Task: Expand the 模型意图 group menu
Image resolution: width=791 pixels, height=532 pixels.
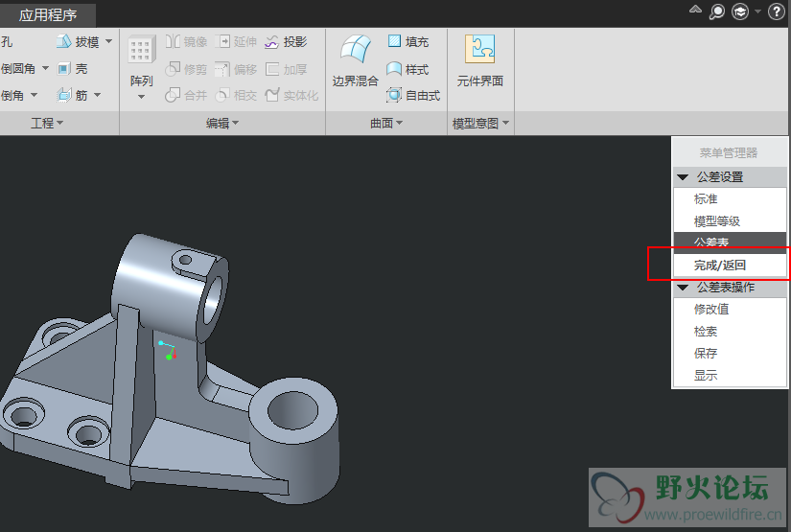Action: (x=480, y=123)
